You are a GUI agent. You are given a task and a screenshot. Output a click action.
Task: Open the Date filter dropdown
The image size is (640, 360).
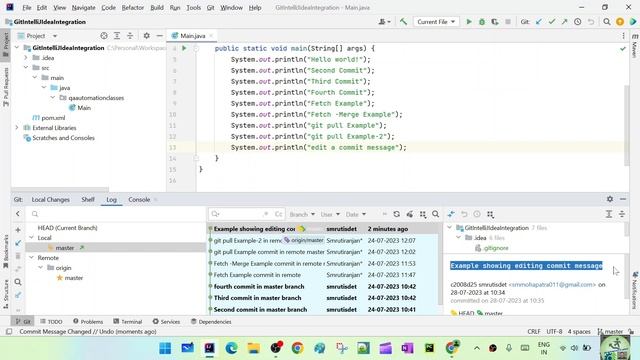pos(356,214)
